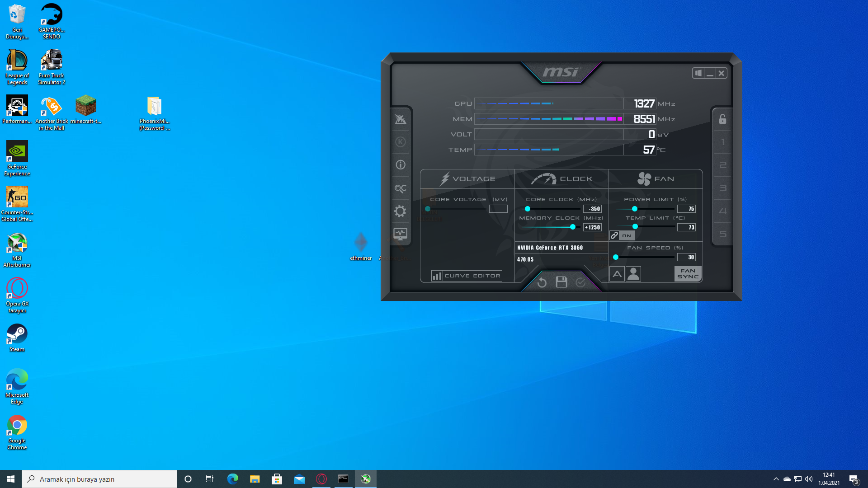Focus the Core Voltage value field
The width and height of the screenshot is (868, 488).
(498, 209)
